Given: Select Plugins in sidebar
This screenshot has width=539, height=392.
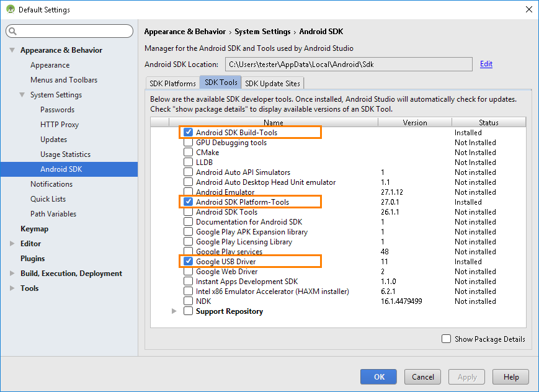Looking at the screenshot, I should pos(33,258).
